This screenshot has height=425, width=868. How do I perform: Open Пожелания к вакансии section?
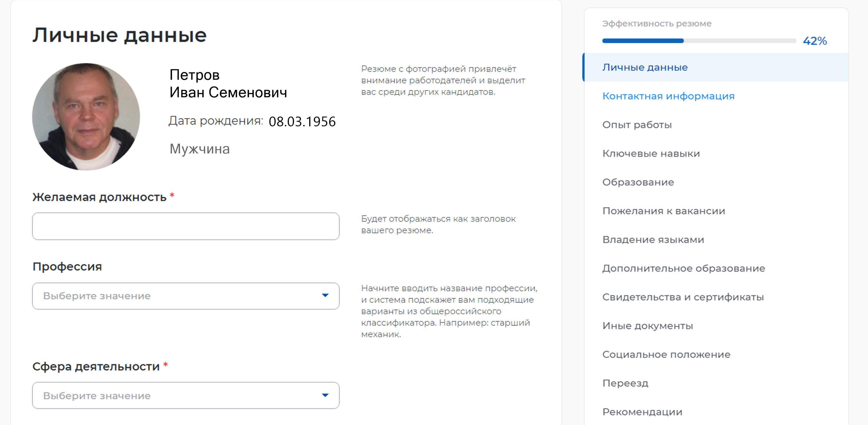pos(663,211)
